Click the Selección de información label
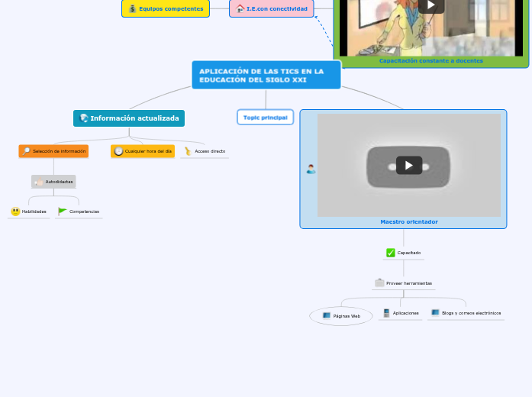This screenshot has height=397, width=532. (x=59, y=151)
